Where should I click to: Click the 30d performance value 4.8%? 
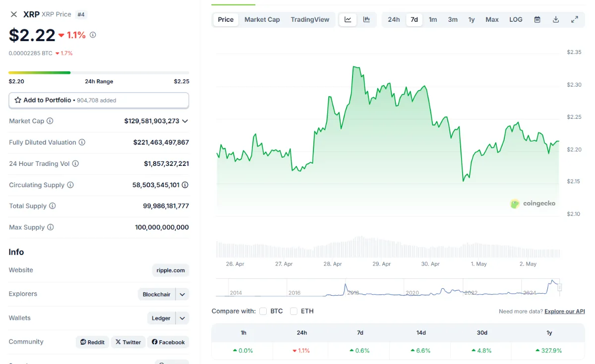point(482,351)
